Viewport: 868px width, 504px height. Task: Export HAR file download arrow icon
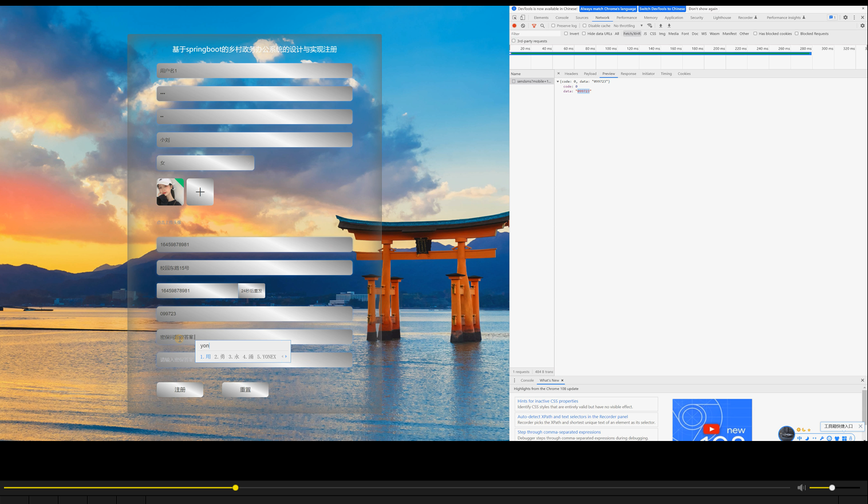[669, 26]
